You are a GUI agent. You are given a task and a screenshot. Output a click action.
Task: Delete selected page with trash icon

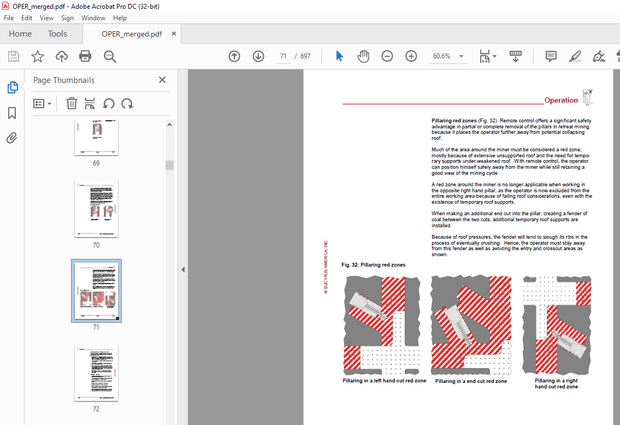pyautogui.click(x=72, y=103)
